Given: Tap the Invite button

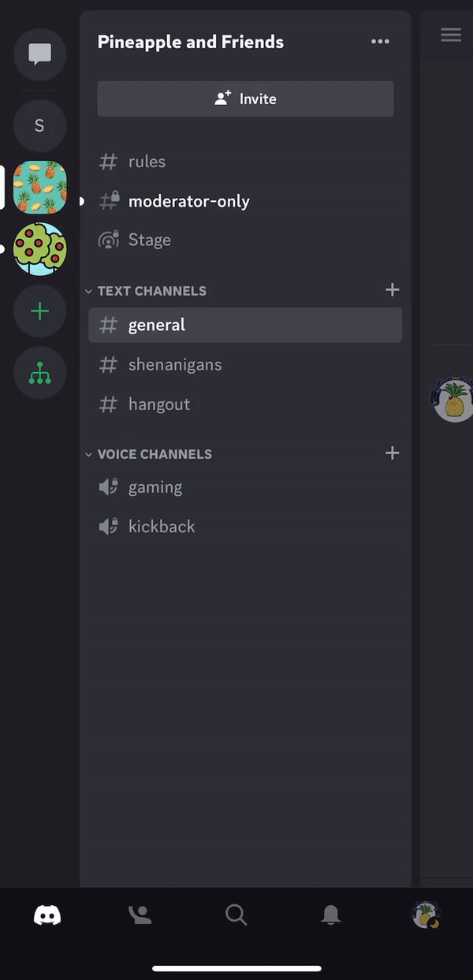Looking at the screenshot, I should [245, 99].
